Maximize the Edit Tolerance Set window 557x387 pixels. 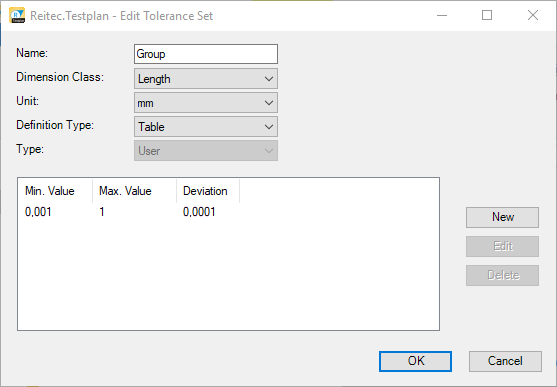coord(487,16)
